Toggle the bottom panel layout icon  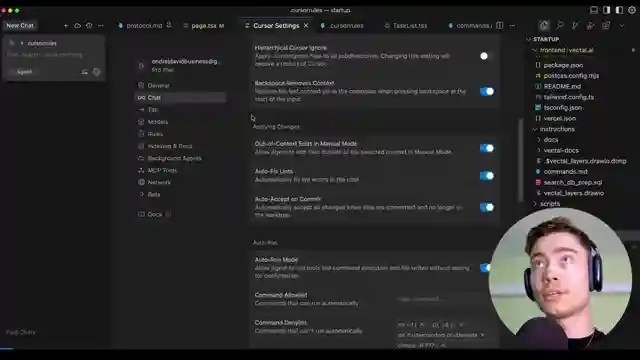(x=594, y=10)
